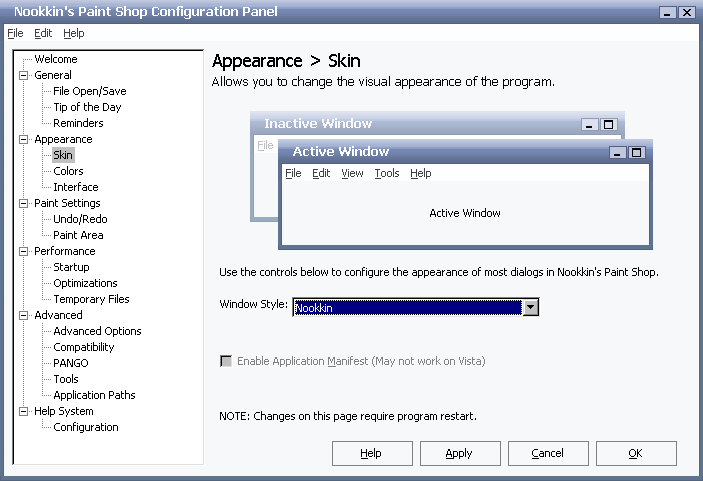Click View in the preview Active Window
The image size is (703, 481).
352,173
